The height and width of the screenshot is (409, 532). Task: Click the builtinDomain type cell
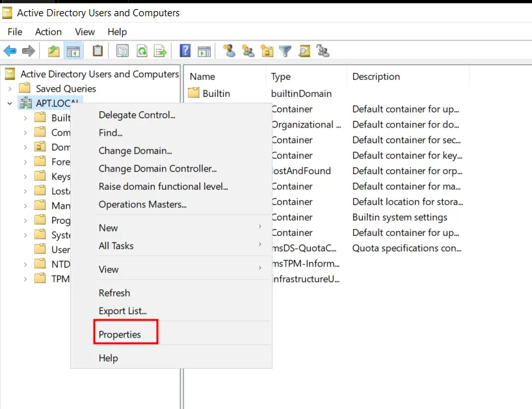(x=301, y=93)
